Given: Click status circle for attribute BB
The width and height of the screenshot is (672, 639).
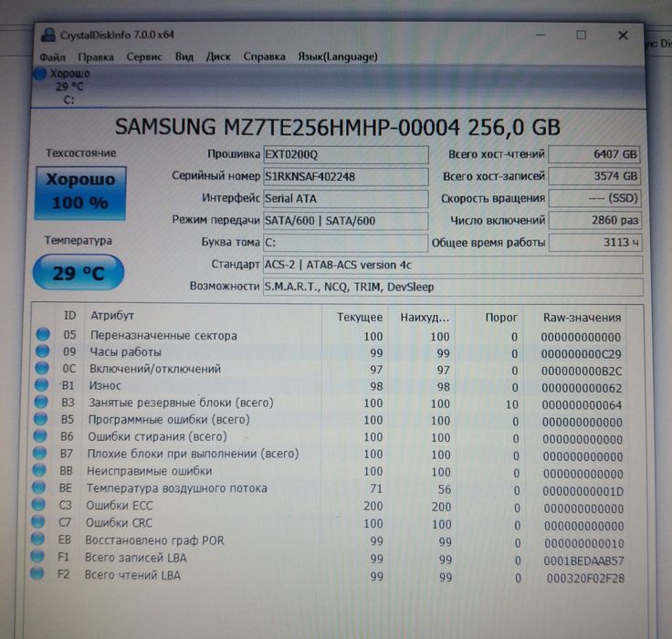Looking at the screenshot, I should point(39,470).
